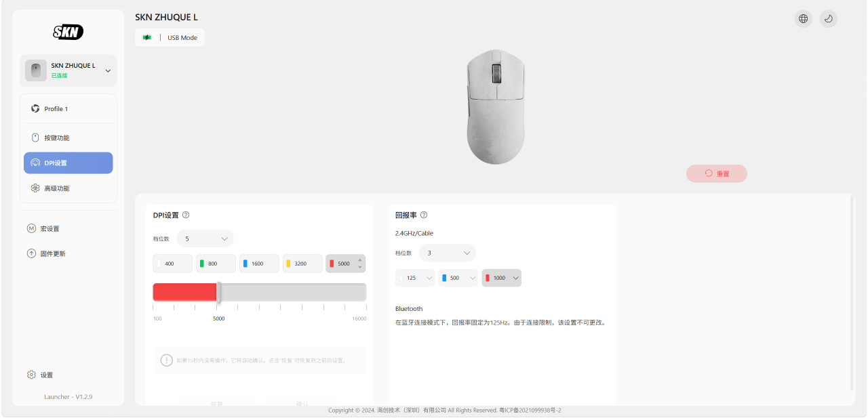Screen dimensions: 868x418
Task: Expand the SKN ZHUQUE L device dropdown
Action: [68, 70]
